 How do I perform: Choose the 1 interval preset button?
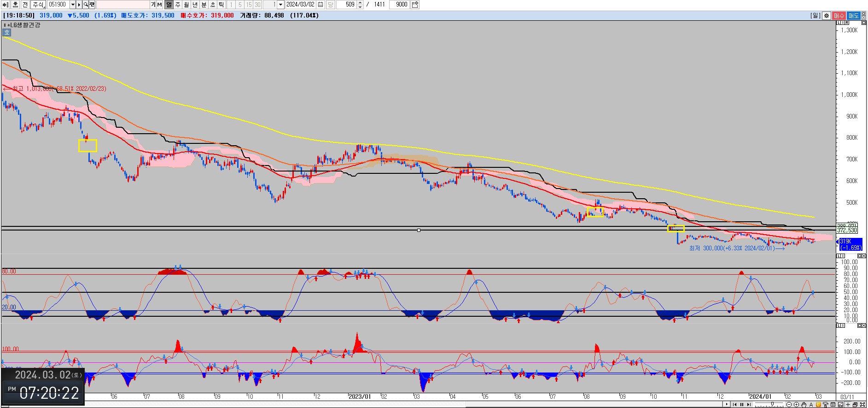231,5
